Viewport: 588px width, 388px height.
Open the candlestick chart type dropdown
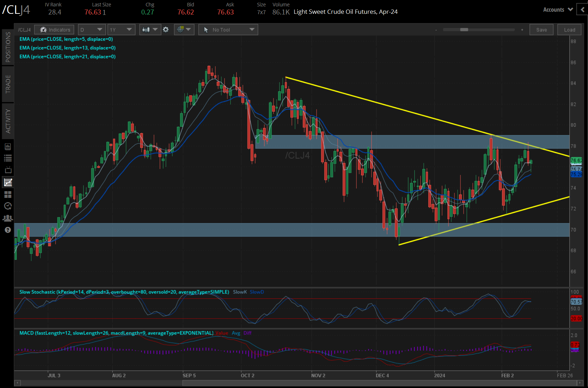pos(150,30)
